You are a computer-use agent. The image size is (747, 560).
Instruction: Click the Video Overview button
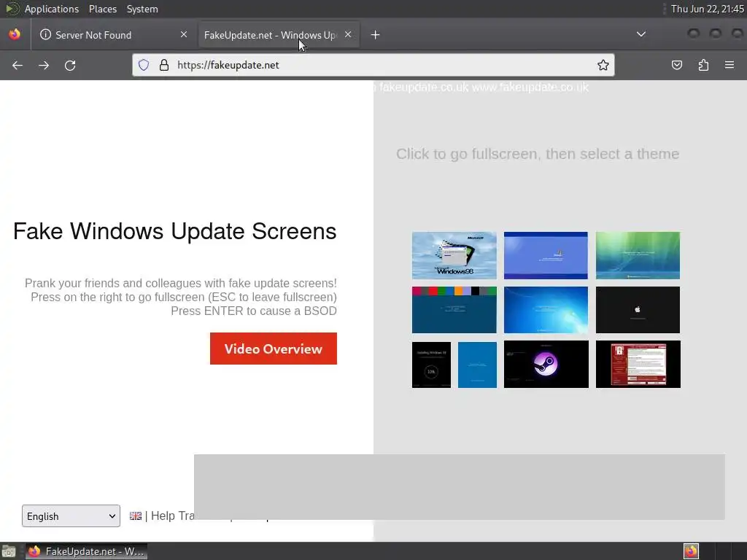[x=274, y=349]
